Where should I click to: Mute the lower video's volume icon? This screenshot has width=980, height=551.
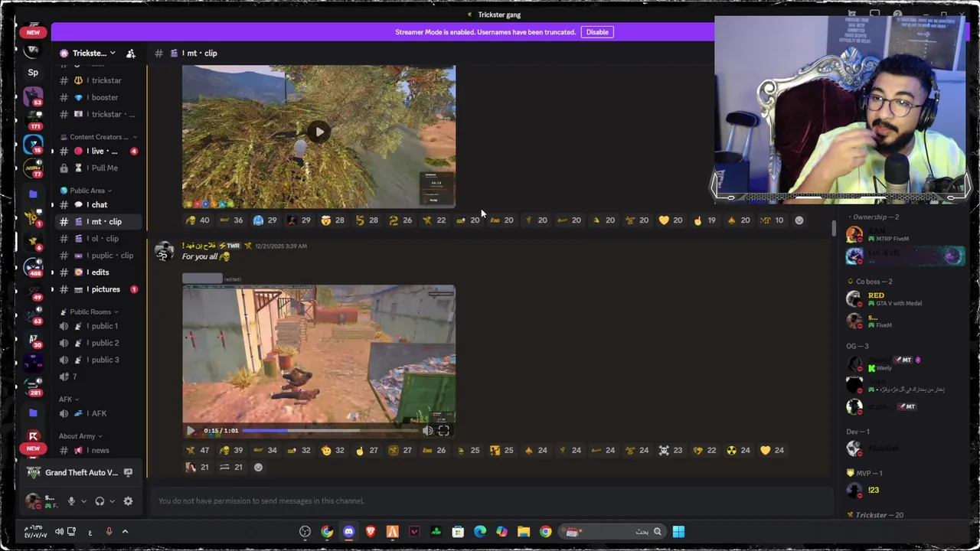pyautogui.click(x=428, y=431)
